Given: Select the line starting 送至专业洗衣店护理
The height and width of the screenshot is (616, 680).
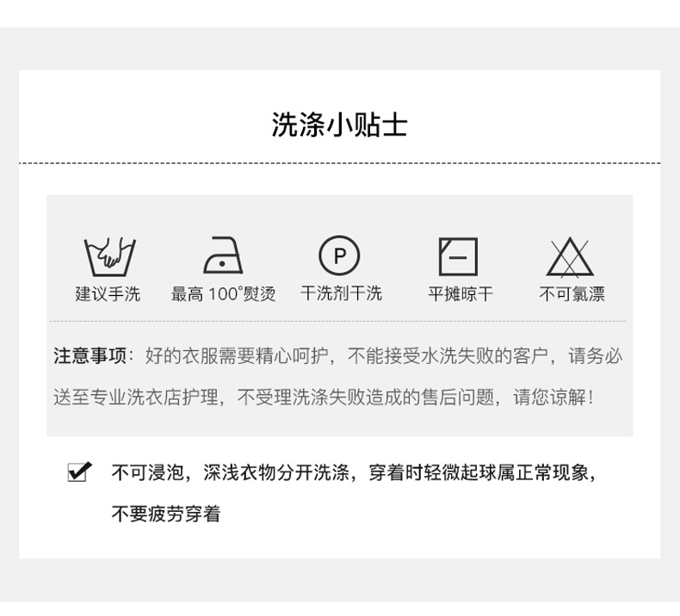Looking at the screenshot, I should (x=324, y=397).
